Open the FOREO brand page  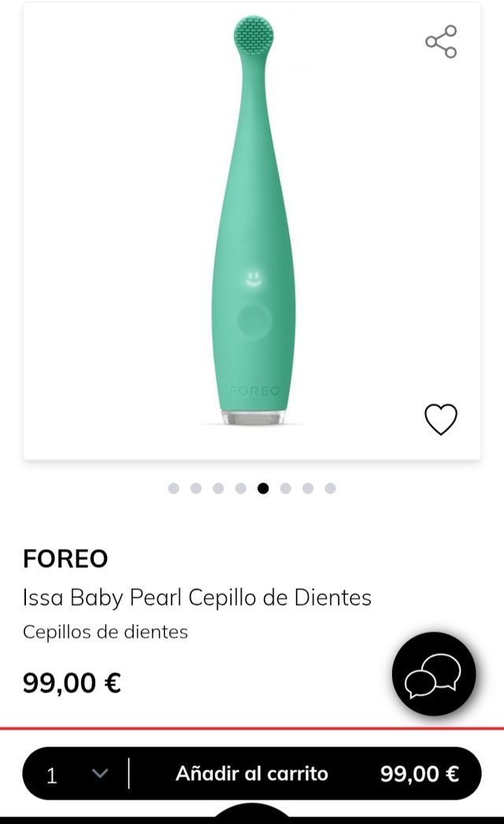(x=67, y=559)
